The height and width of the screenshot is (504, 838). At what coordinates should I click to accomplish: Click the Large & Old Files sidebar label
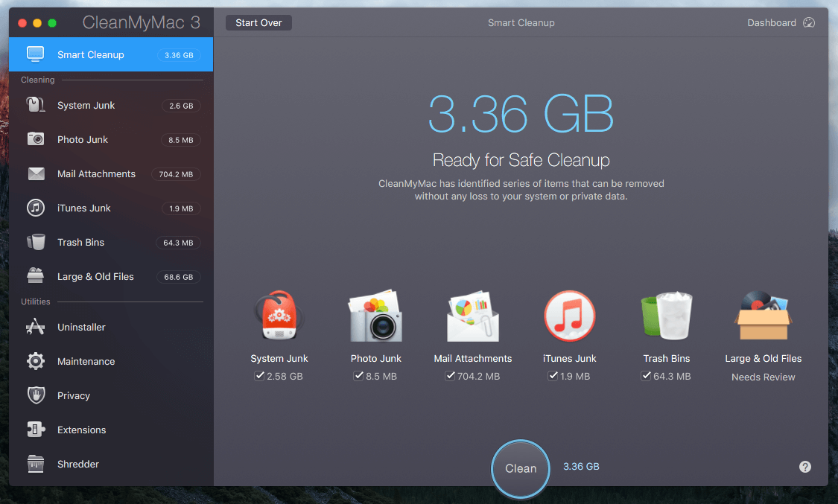[95, 276]
